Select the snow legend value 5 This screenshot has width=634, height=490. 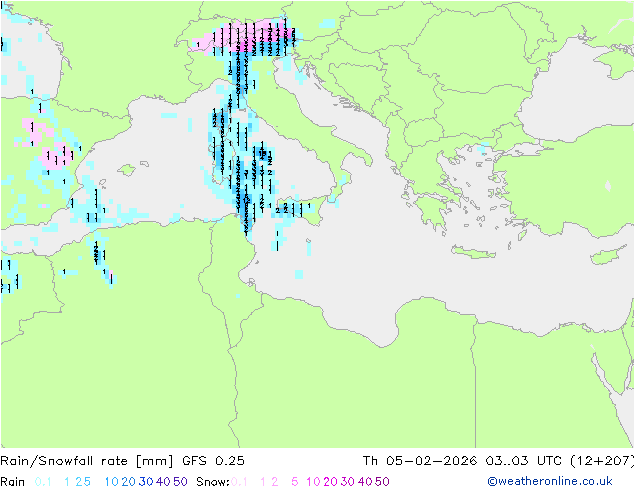pyautogui.click(x=295, y=482)
